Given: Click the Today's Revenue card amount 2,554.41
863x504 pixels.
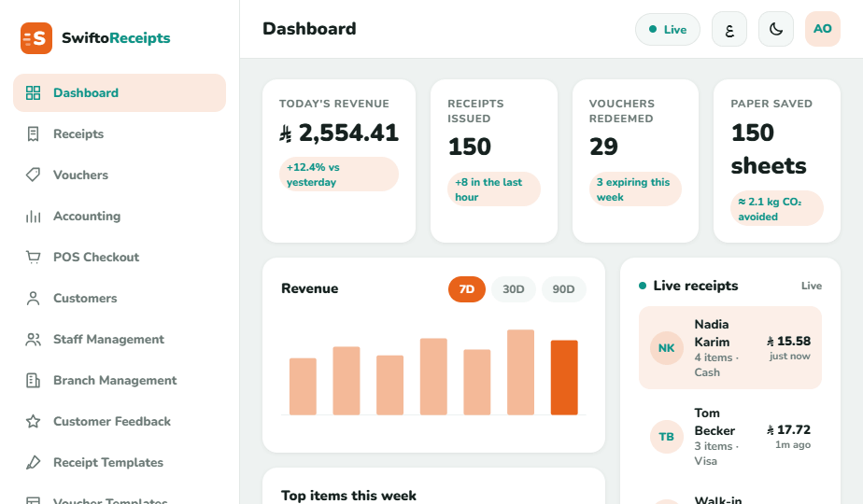Looking at the screenshot, I should tap(339, 133).
